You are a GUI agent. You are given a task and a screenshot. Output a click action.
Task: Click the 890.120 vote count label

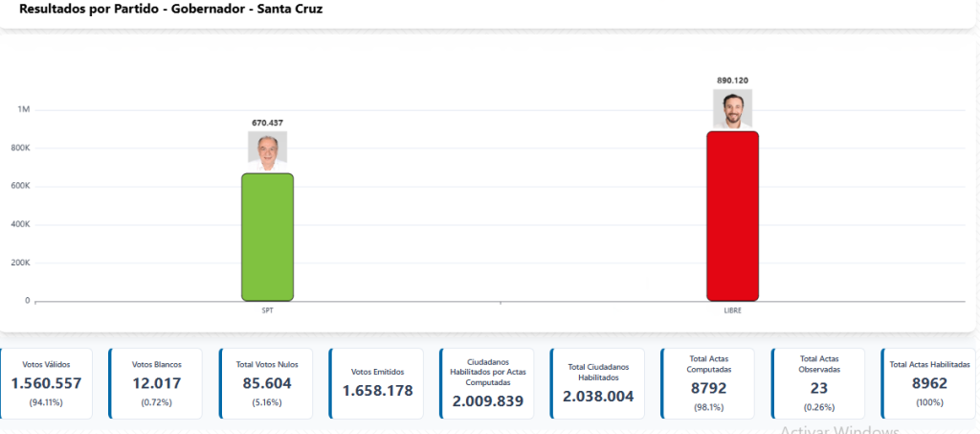pos(732,80)
